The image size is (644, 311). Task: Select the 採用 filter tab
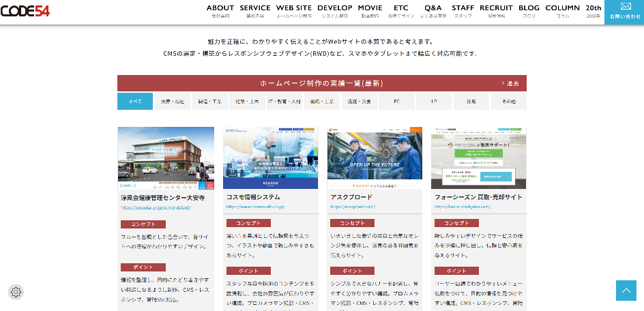471,102
